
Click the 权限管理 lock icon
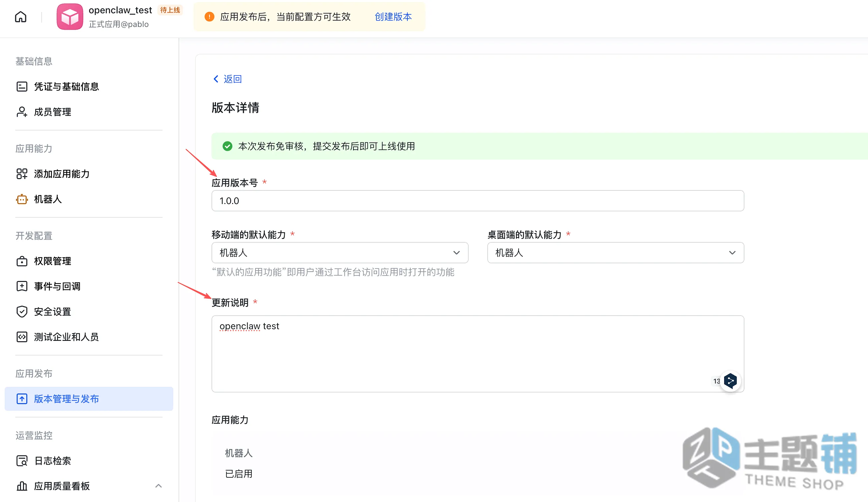coord(22,261)
